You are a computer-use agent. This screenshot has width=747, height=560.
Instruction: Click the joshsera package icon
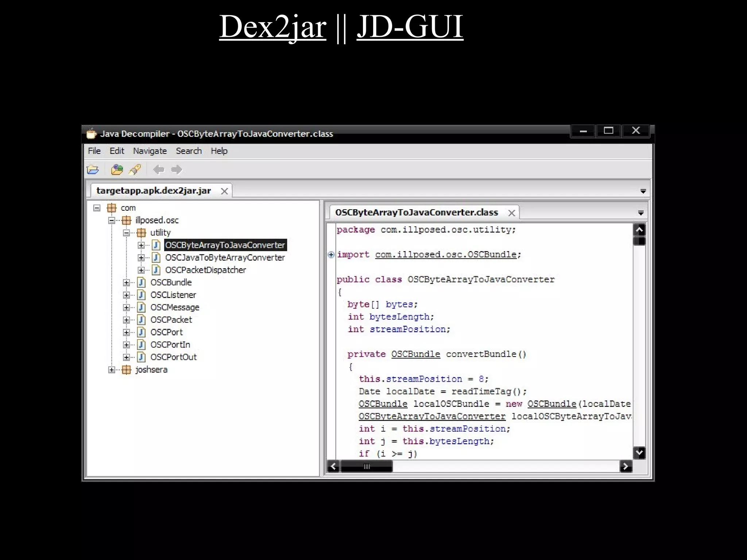[127, 370]
